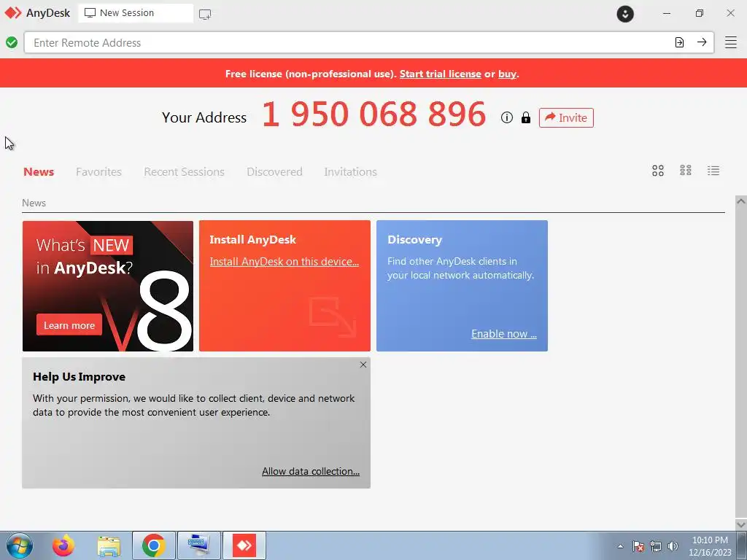
Task: Switch to list view layout
Action: click(713, 171)
